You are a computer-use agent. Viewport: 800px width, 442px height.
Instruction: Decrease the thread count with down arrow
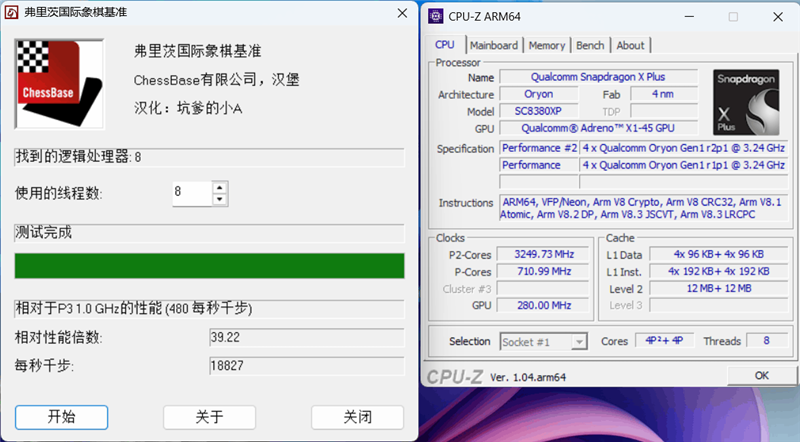click(x=219, y=200)
